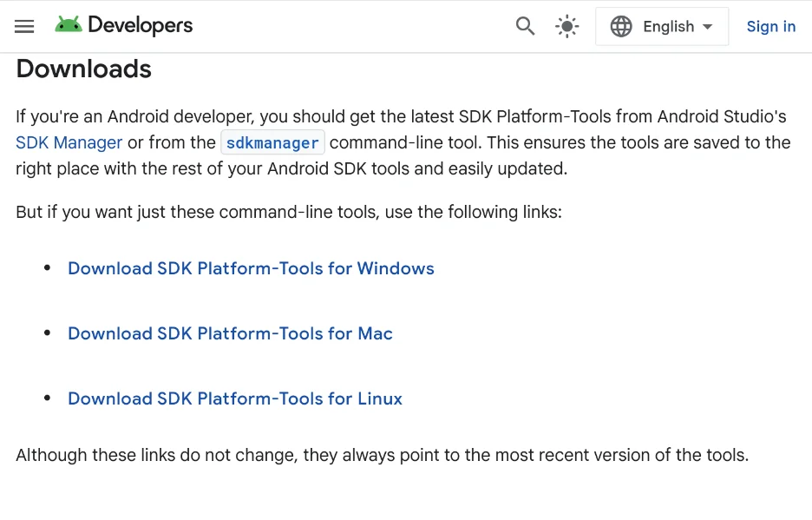This screenshot has height=520, width=812.
Task: Expand the English language dropdown
Action: point(662,26)
